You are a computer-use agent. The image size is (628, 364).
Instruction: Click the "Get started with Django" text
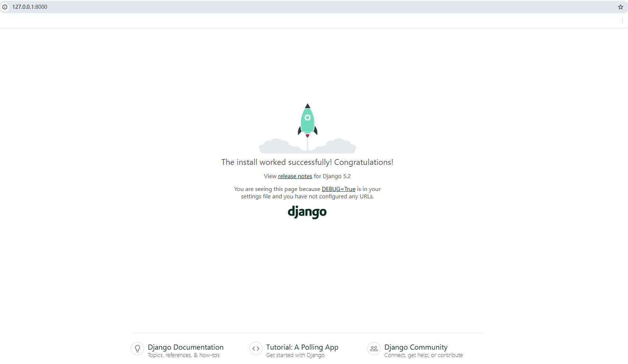click(295, 355)
